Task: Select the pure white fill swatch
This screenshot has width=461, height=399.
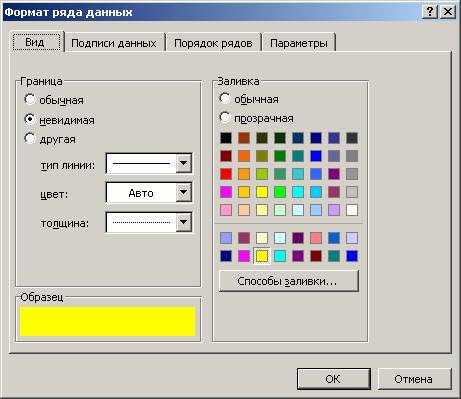Action: (352, 210)
